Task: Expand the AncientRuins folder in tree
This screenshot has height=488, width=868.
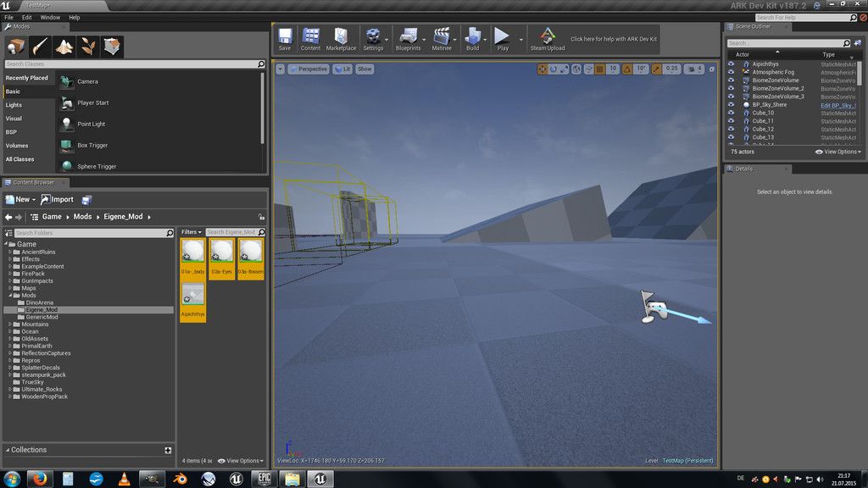Action: tap(10, 252)
